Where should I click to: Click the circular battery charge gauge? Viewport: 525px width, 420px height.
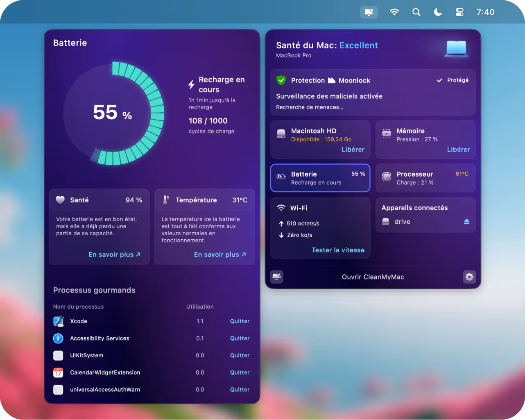113,114
